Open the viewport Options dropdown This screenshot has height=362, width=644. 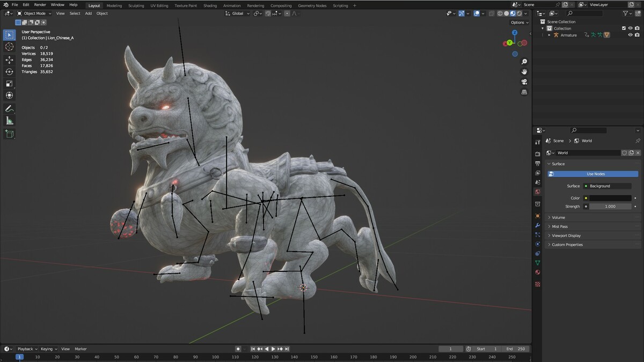tap(519, 23)
